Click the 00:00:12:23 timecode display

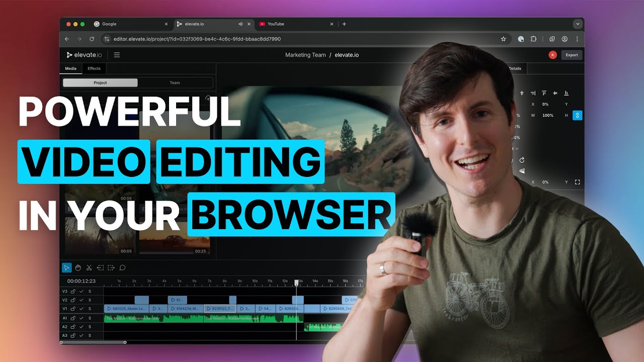[82, 281]
